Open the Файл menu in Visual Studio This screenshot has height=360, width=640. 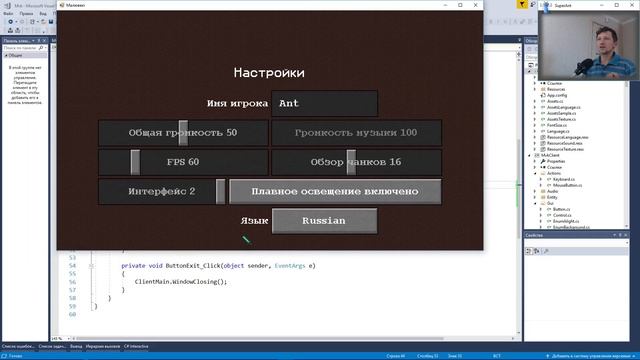8,13
